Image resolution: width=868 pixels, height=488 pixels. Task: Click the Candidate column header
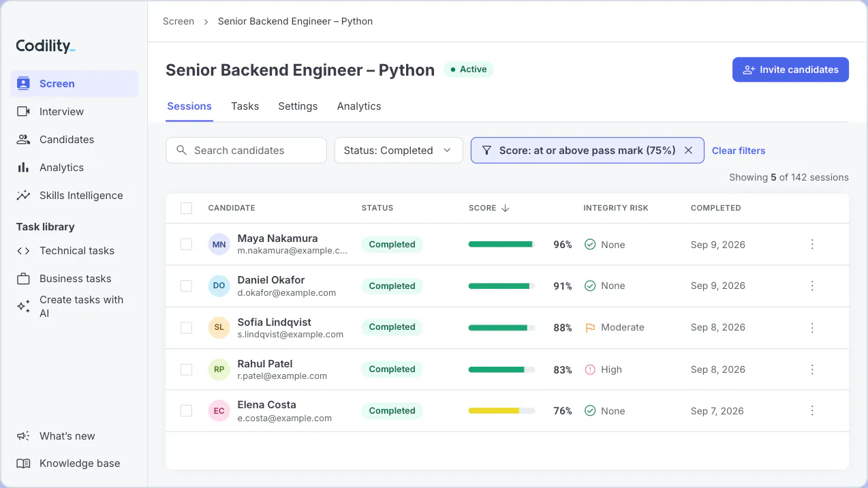tap(232, 208)
